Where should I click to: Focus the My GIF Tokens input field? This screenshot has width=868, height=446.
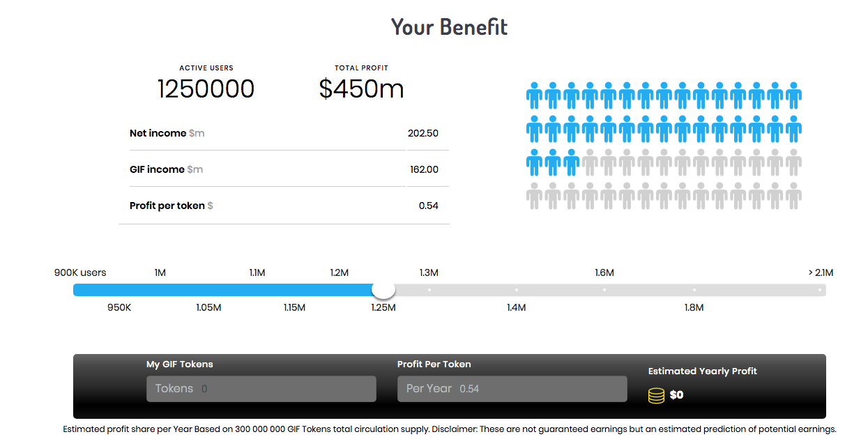pyautogui.click(x=261, y=389)
